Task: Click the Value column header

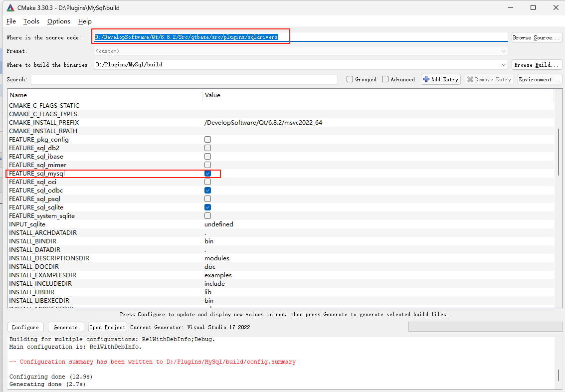Action: [378, 95]
